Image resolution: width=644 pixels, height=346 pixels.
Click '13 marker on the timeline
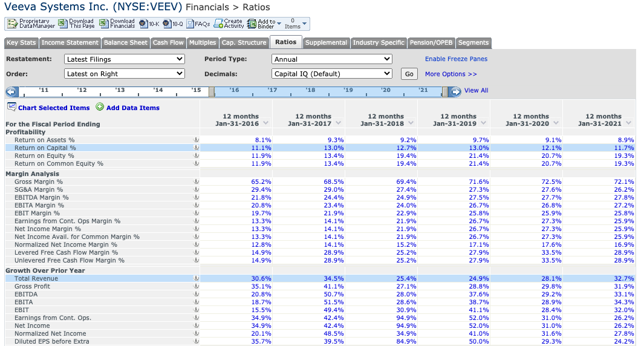[x=120, y=90]
